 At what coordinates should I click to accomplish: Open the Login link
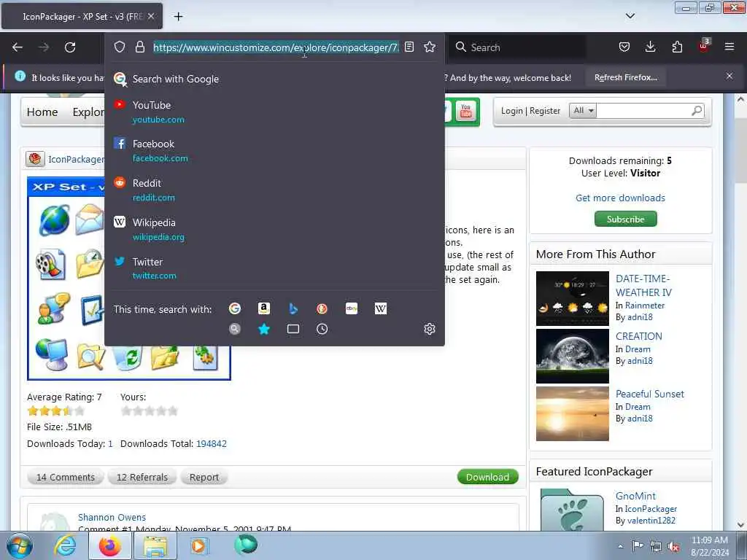[x=511, y=111]
